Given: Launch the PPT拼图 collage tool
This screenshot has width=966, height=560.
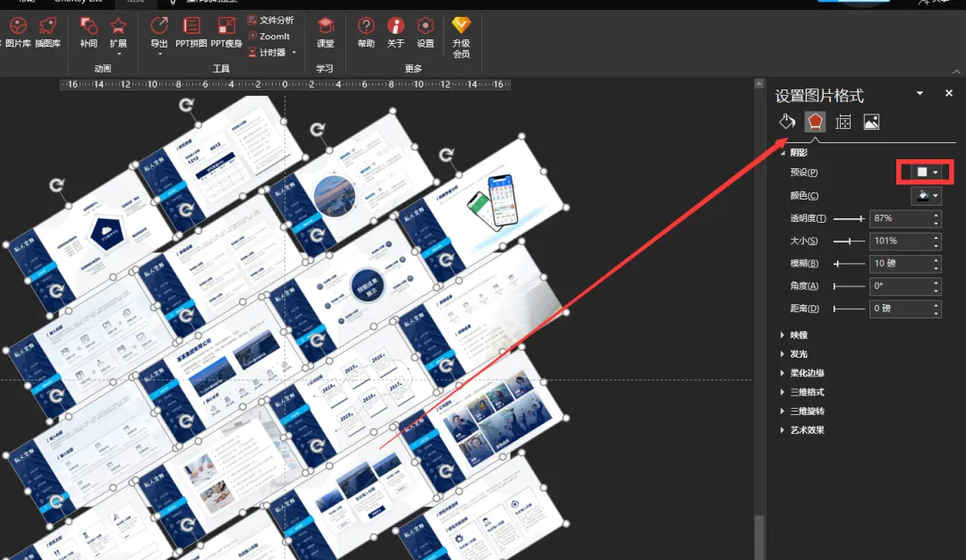Looking at the screenshot, I should pyautogui.click(x=191, y=32).
